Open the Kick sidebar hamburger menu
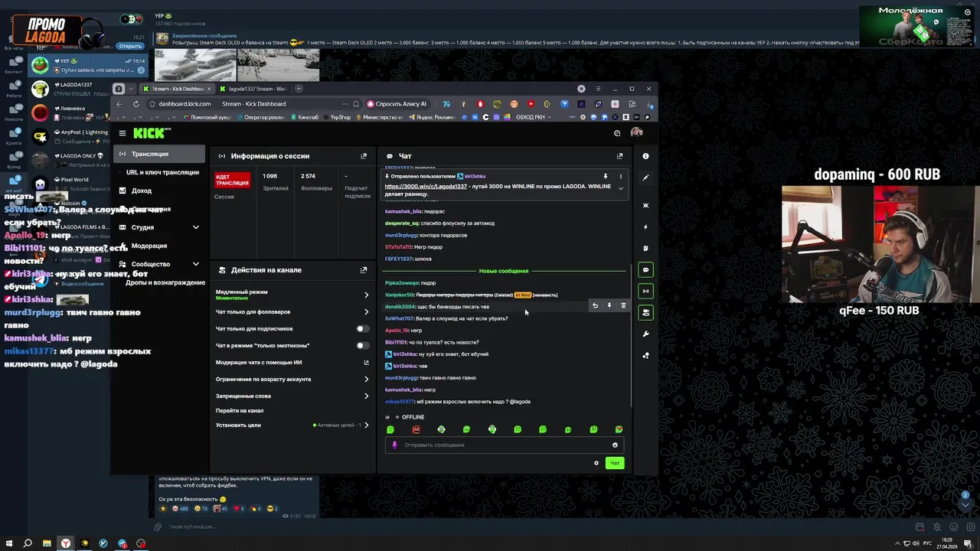 coord(122,133)
